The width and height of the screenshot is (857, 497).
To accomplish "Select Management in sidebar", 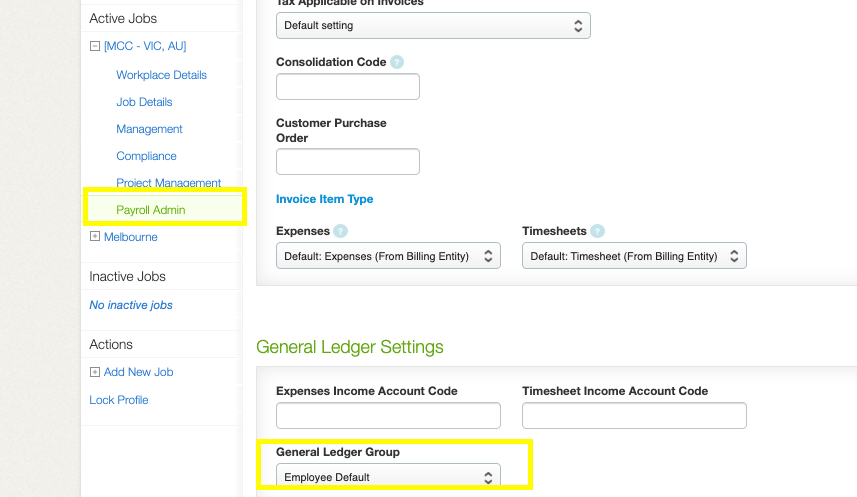I will tap(149, 129).
